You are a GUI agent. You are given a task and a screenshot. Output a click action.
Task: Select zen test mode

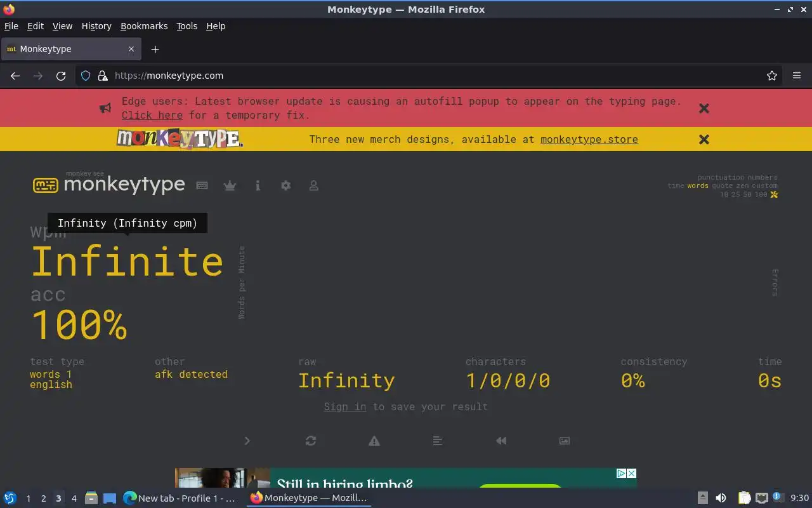[x=742, y=186]
